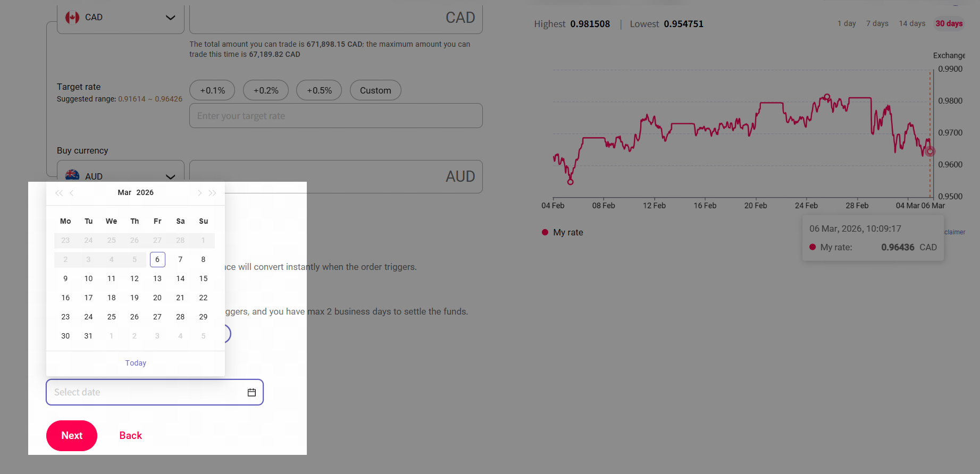Click the target rate input field
The height and width of the screenshot is (474, 980).
click(336, 116)
